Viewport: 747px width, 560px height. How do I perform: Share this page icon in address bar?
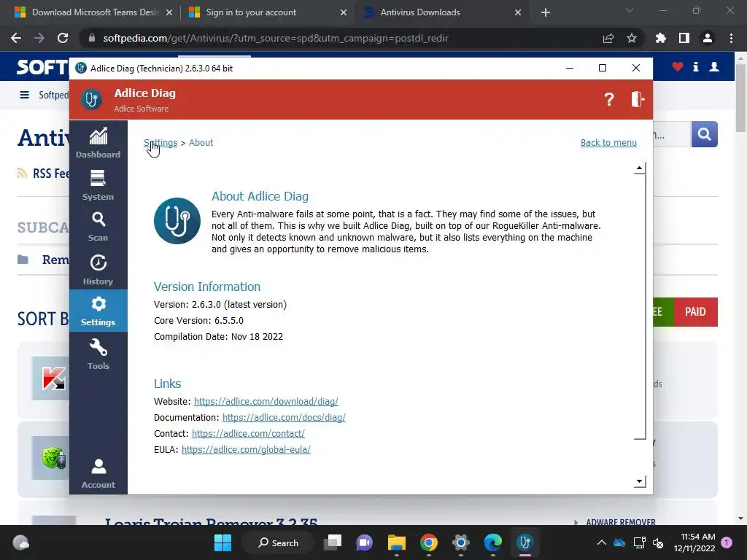[608, 38]
